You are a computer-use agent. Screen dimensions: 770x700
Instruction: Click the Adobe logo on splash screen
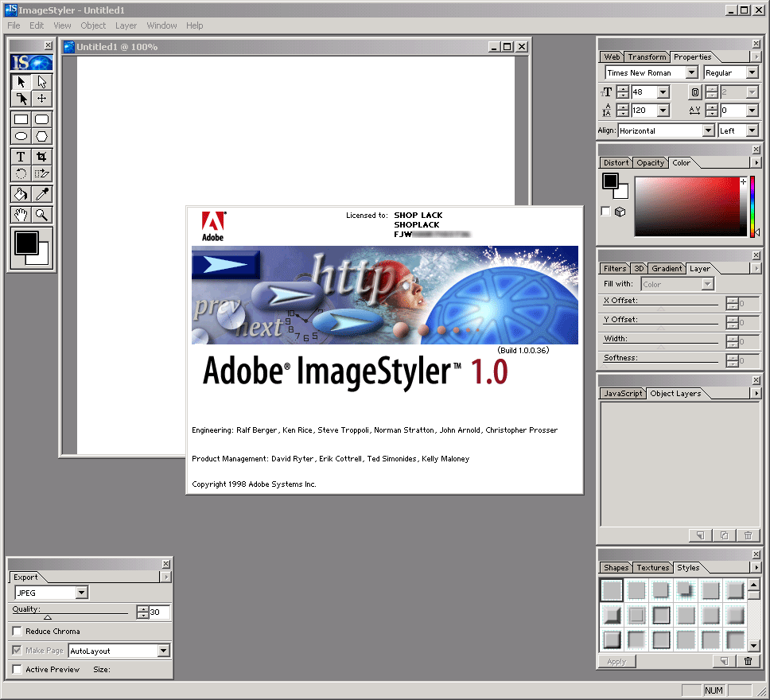coord(213,227)
